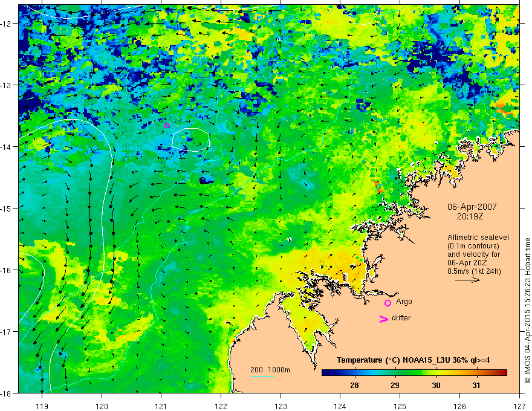Click latitude axis label -14

[7, 147]
